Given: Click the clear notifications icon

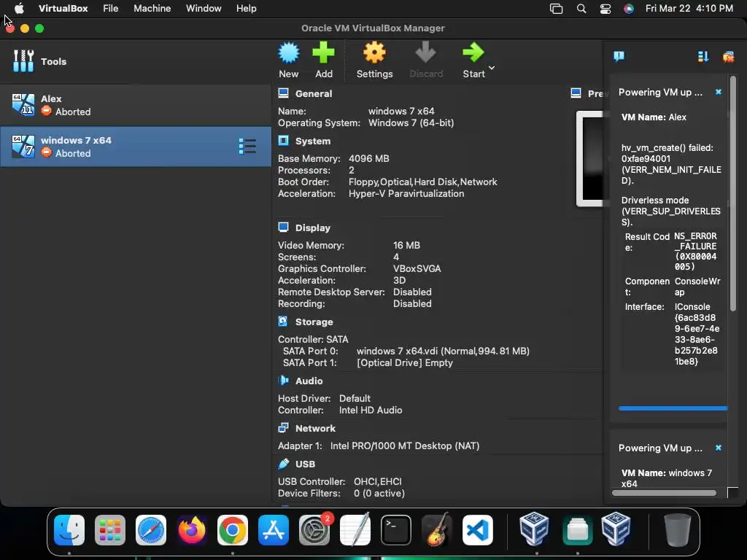Looking at the screenshot, I should 728,57.
